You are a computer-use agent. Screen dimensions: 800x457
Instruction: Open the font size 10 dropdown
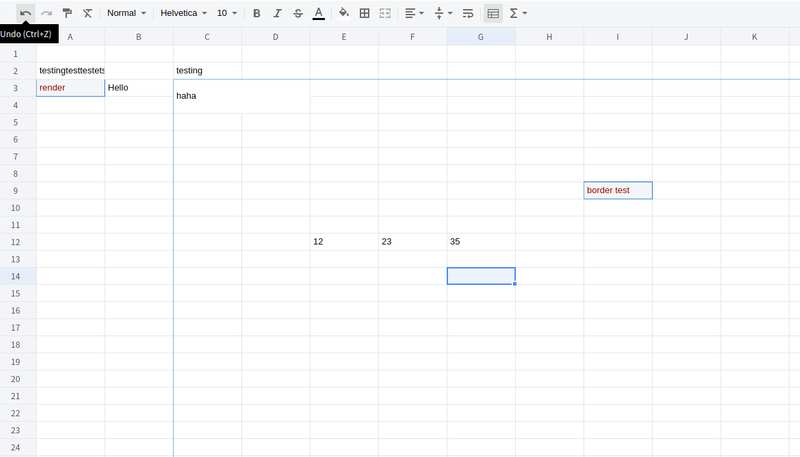(x=227, y=13)
